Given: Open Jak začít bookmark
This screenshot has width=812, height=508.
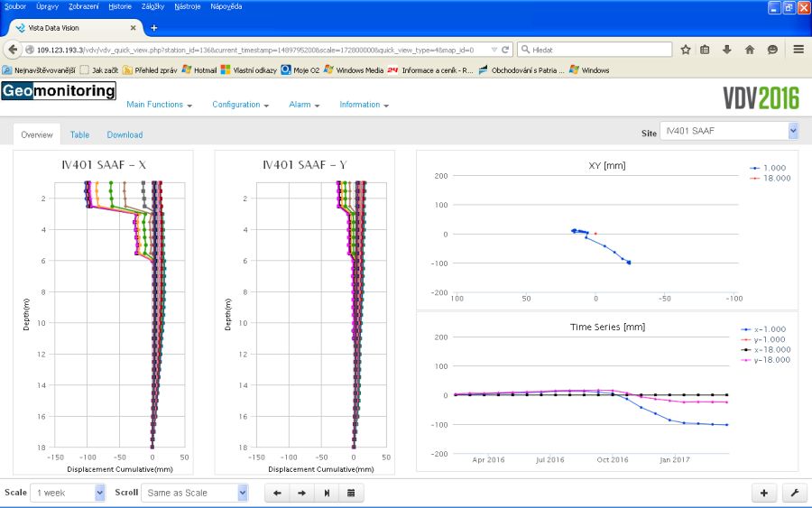Looking at the screenshot, I should [99, 69].
